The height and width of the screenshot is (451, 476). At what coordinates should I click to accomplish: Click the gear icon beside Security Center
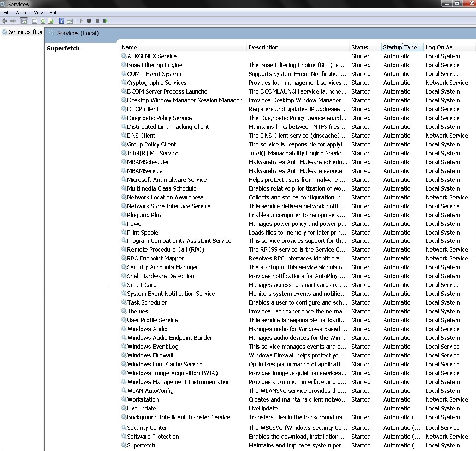pos(124,427)
